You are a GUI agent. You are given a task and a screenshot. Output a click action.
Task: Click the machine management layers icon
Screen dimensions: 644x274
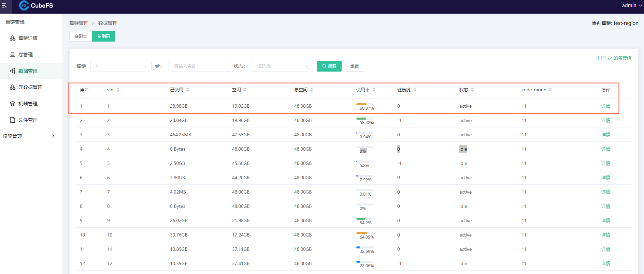pyautogui.click(x=13, y=104)
